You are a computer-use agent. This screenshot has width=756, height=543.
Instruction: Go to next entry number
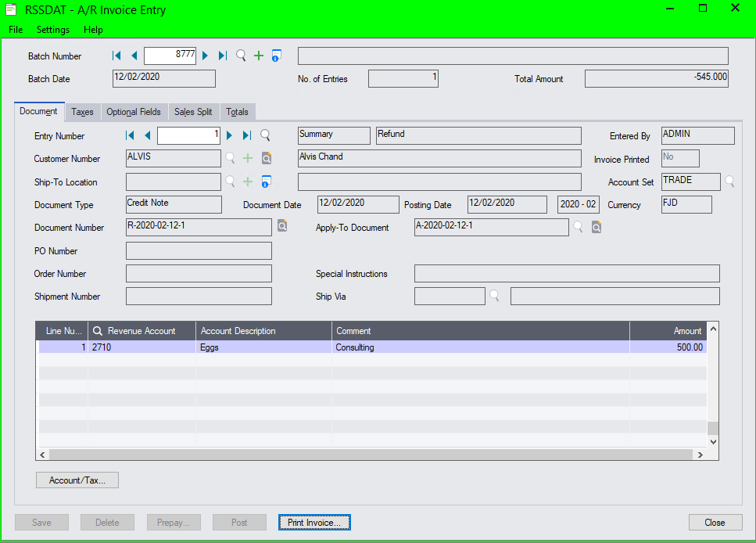click(230, 135)
